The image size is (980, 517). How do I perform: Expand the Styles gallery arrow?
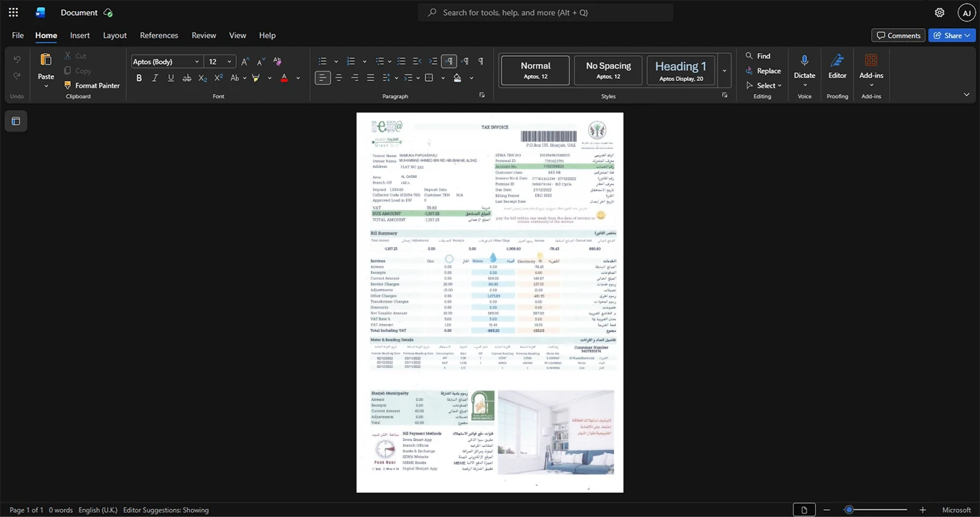725,70
